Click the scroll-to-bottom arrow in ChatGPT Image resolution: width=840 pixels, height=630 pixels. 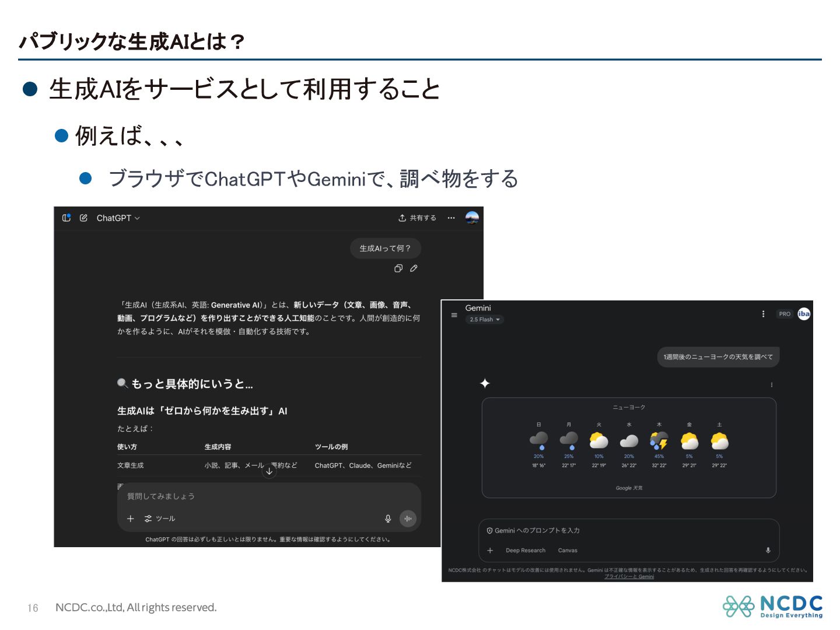click(x=269, y=471)
